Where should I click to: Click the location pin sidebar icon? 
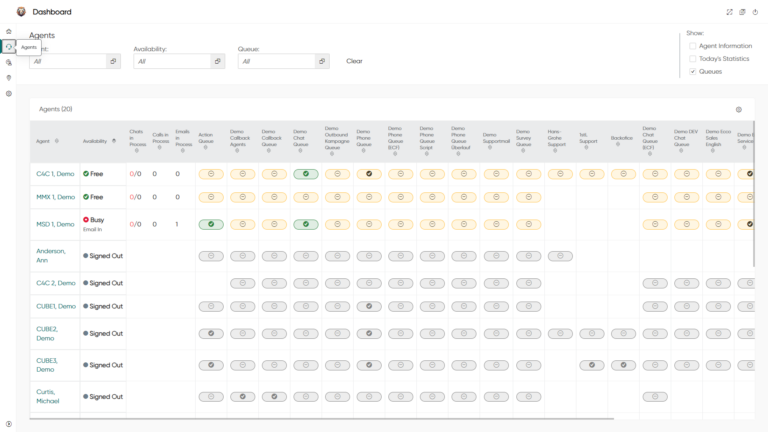point(9,77)
